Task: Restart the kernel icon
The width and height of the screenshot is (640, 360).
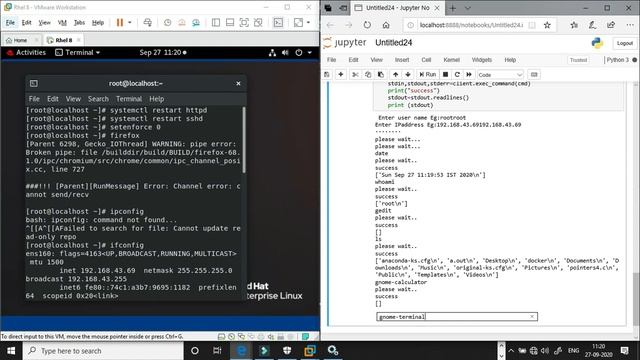Action: [x=457, y=74]
